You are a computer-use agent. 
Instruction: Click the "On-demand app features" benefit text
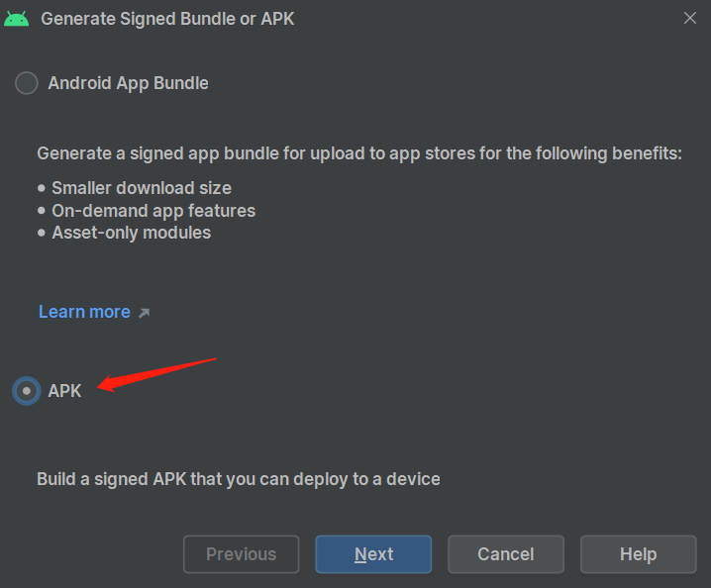point(153,211)
